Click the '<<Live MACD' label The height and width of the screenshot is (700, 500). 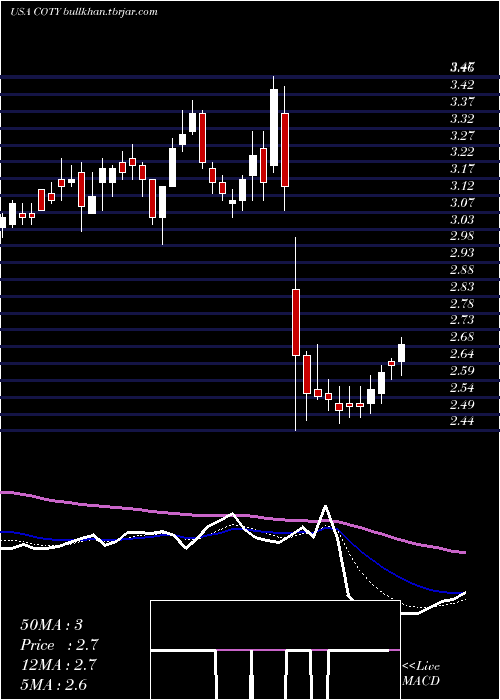coord(421,674)
